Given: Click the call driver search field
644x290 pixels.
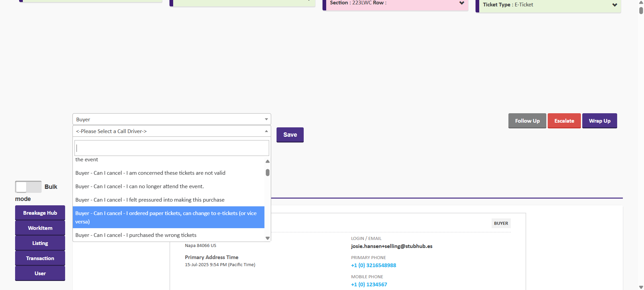Looking at the screenshot, I should tap(171, 148).
